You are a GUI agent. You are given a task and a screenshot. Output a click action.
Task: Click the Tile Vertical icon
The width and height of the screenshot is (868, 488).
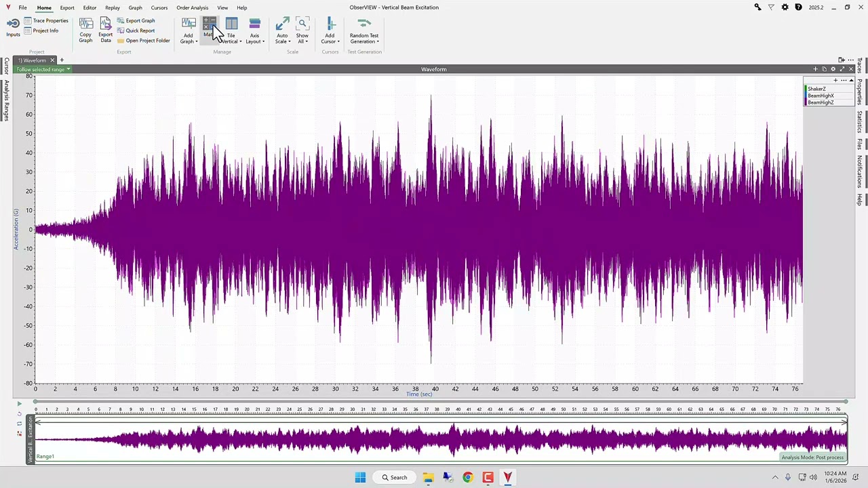(231, 24)
